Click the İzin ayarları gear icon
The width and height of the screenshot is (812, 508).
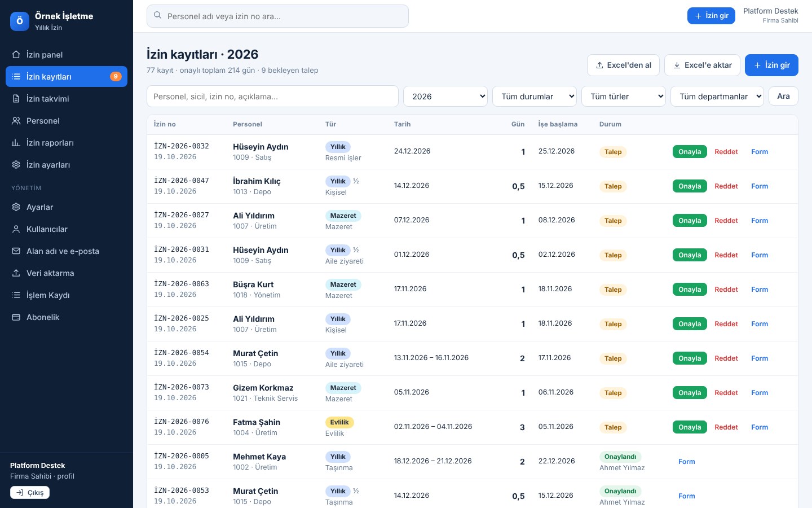click(16, 165)
